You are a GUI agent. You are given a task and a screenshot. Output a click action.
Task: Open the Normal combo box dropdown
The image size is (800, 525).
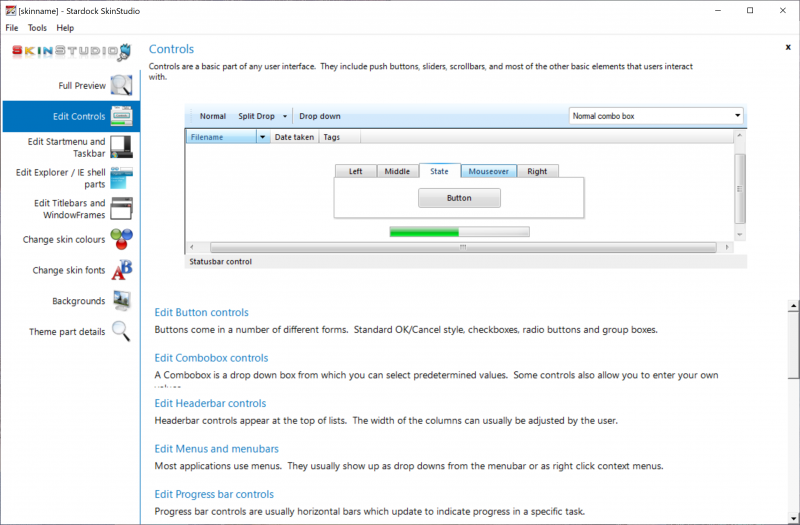point(737,116)
